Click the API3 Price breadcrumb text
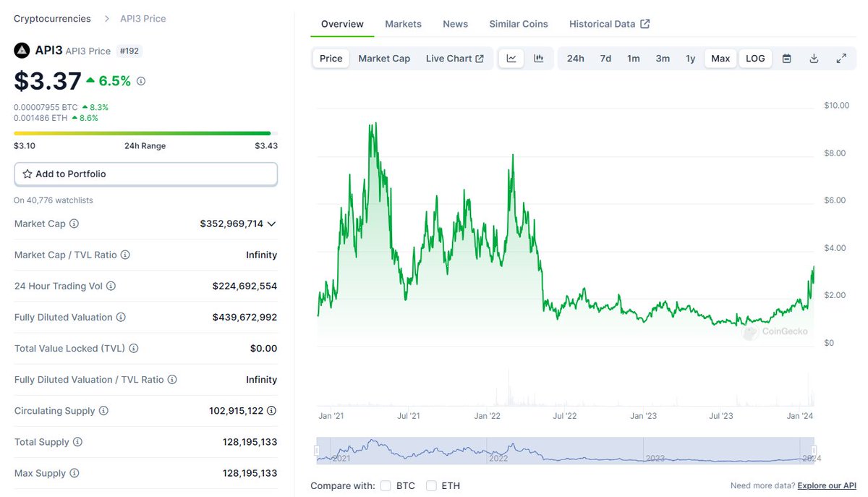The height and width of the screenshot is (497, 868). [x=143, y=19]
